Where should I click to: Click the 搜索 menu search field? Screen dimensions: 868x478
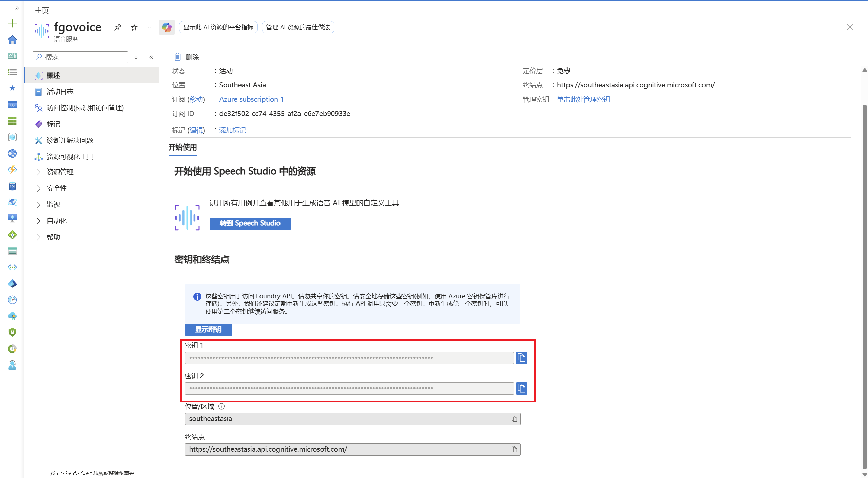[80, 57]
